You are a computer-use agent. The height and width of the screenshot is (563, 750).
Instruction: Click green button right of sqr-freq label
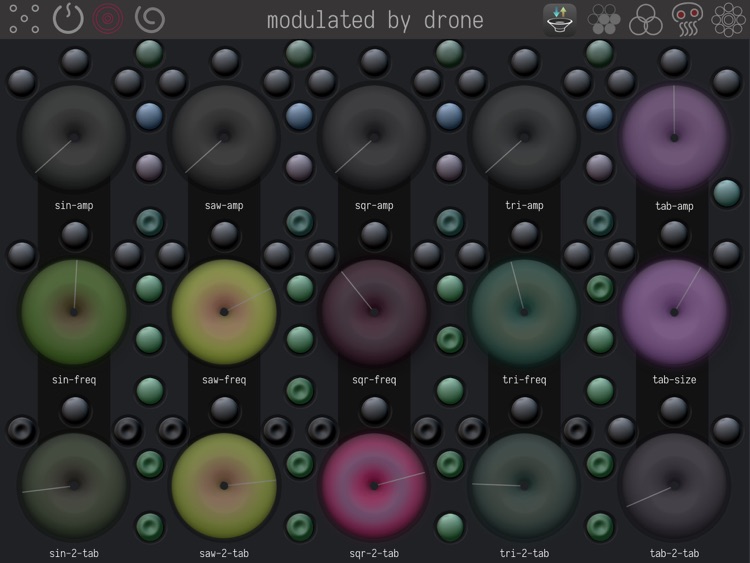(x=450, y=391)
